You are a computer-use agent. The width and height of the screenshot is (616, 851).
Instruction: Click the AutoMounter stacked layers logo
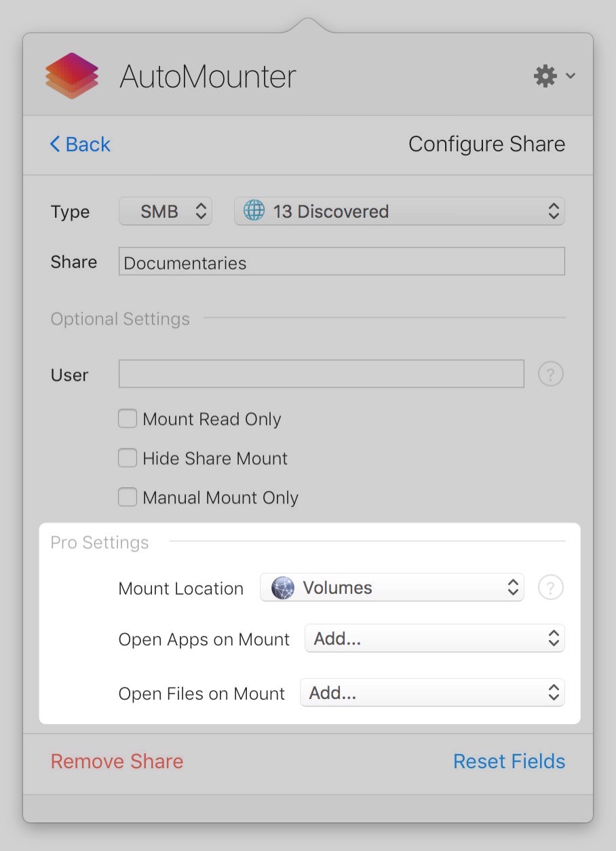72,76
